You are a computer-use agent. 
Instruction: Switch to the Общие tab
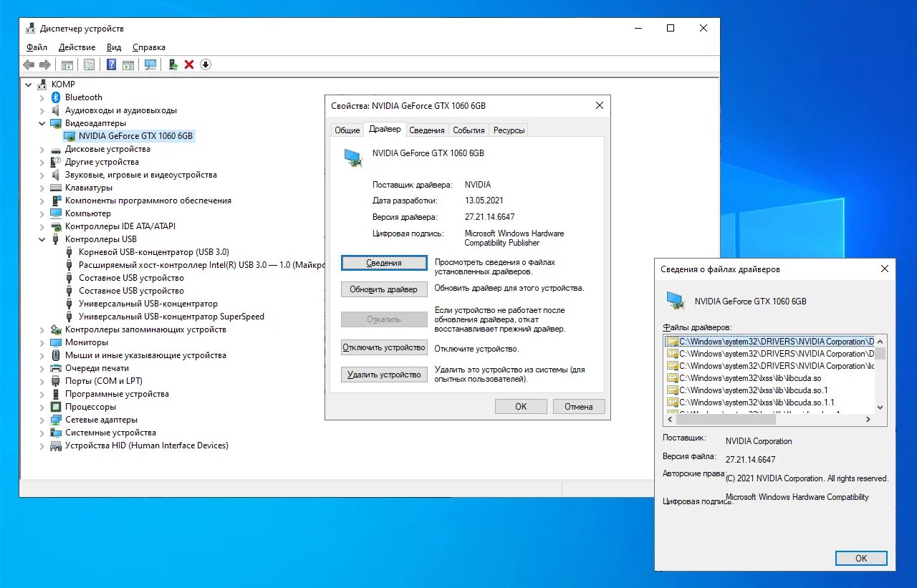(347, 130)
